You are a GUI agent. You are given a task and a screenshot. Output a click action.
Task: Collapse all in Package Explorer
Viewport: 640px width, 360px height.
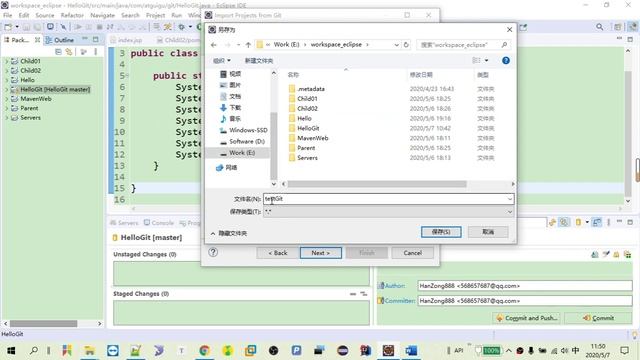tap(58, 52)
